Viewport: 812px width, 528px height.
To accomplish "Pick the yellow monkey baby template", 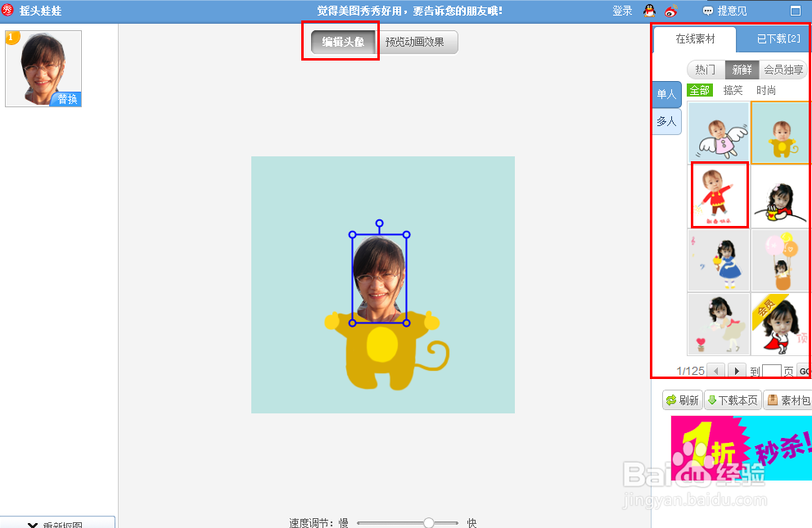I will [x=780, y=133].
